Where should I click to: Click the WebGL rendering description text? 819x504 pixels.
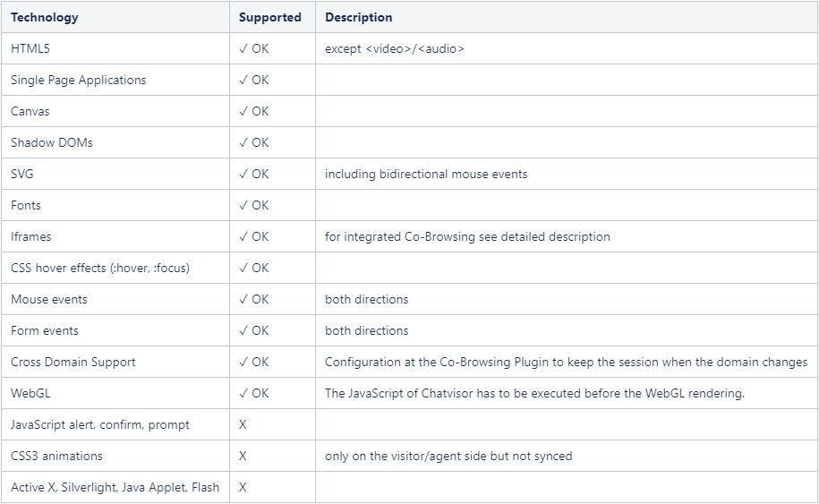point(534,393)
